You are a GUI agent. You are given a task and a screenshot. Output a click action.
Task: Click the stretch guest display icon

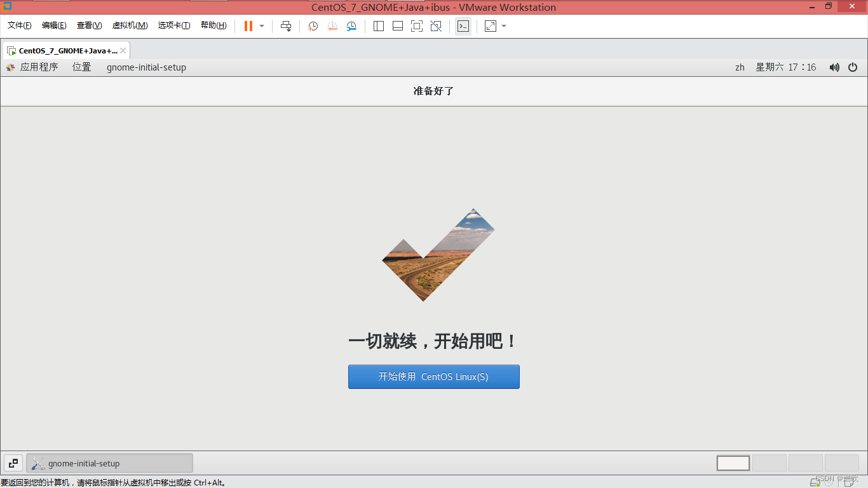coord(491,26)
